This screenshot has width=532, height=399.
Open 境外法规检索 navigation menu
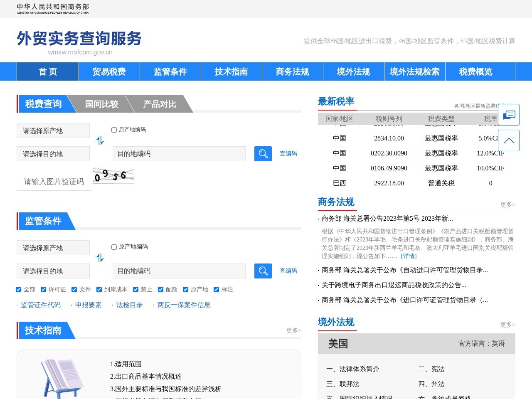415,71
